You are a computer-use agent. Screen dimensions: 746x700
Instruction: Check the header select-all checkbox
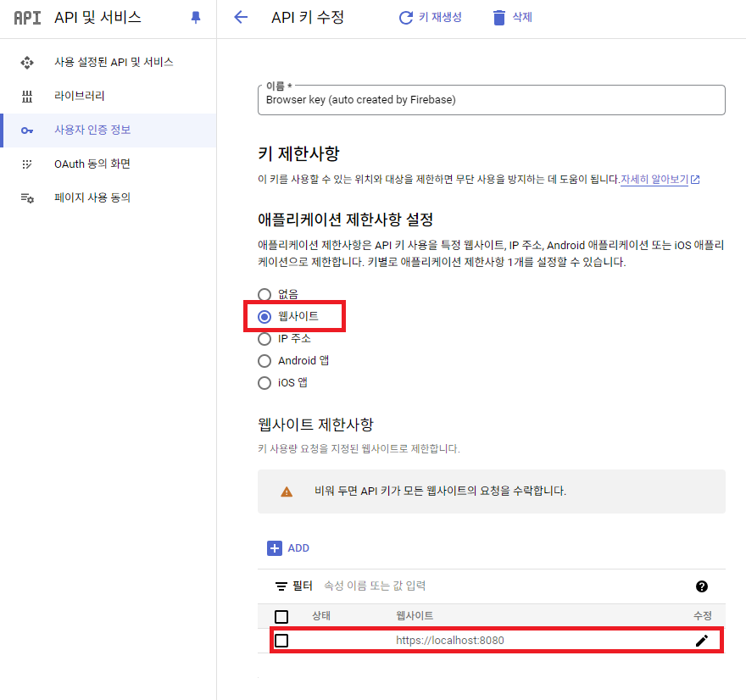(x=281, y=617)
